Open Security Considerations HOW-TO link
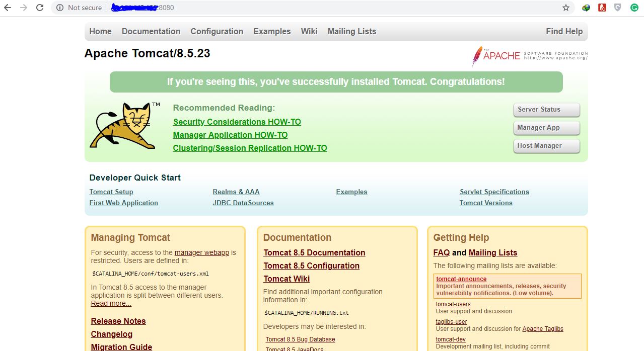This screenshot has height=351, width=644. pyautogui.click(x=237, y=122)
